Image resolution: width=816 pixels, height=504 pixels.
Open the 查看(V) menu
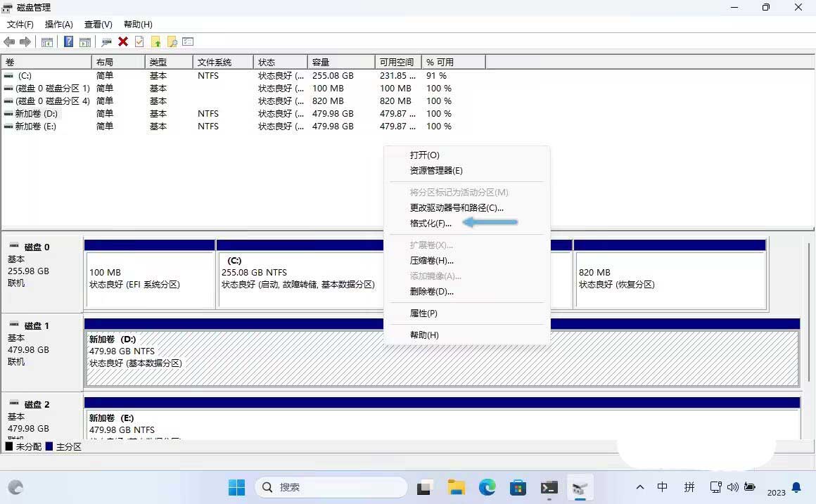point(98,25)
